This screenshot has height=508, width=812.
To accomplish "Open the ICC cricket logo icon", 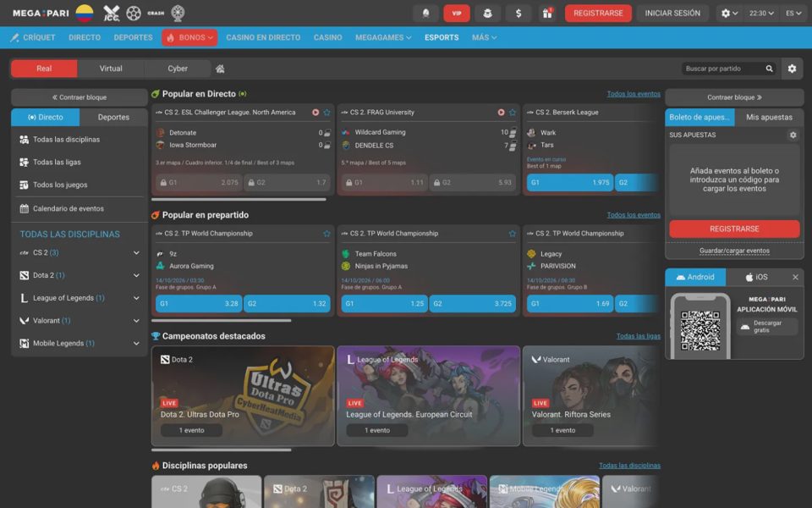I will point(112,13).
